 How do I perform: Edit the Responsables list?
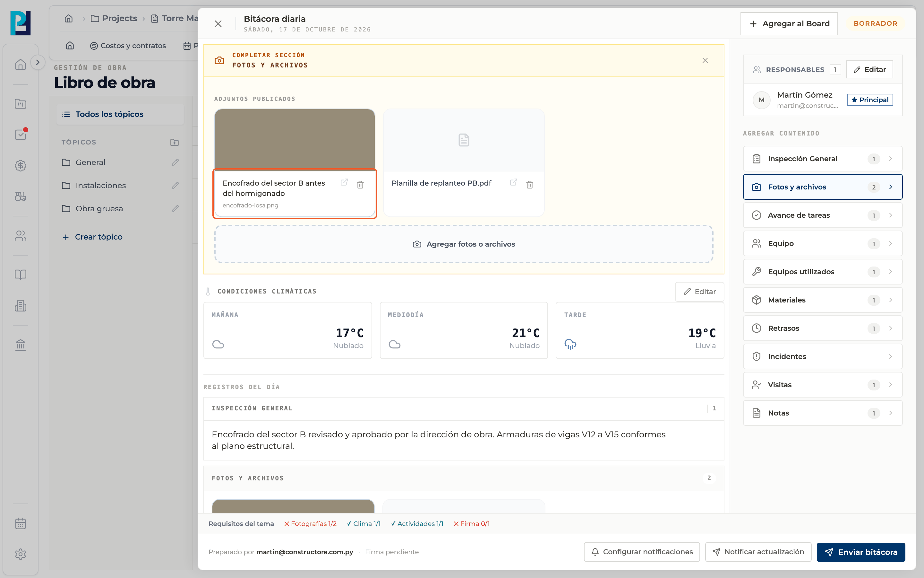click(x=870, y=70)
